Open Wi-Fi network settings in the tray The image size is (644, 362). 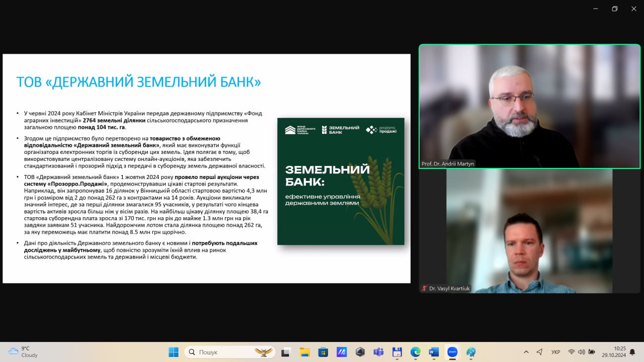coord(571,352)
